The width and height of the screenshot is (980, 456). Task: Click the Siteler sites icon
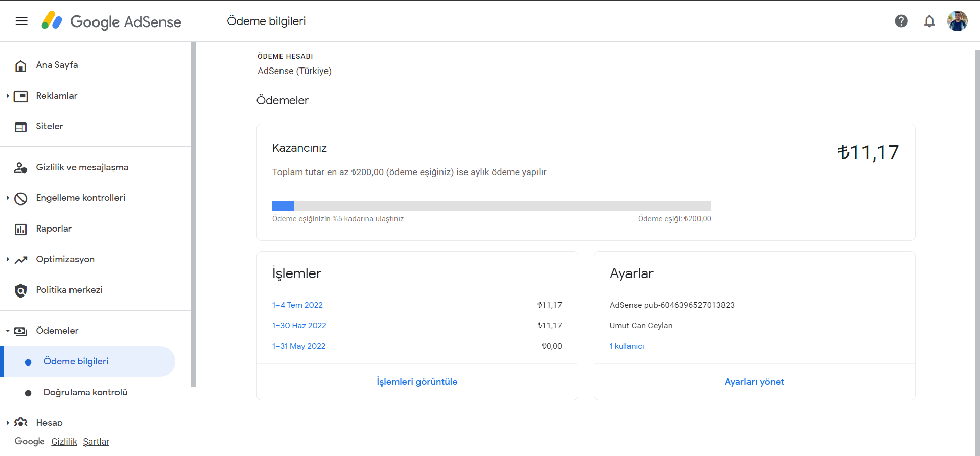[x=21, y=127]
